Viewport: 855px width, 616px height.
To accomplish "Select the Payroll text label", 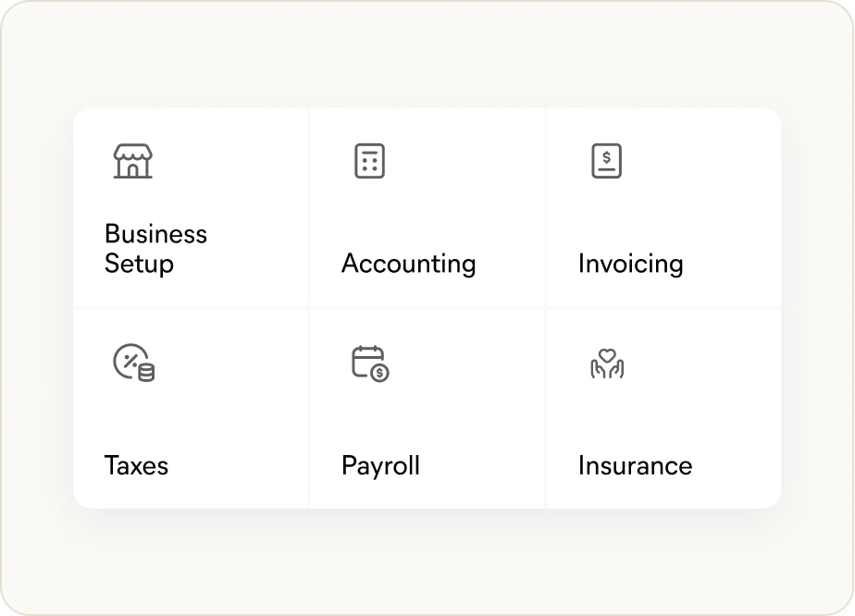I will point(380,467).
